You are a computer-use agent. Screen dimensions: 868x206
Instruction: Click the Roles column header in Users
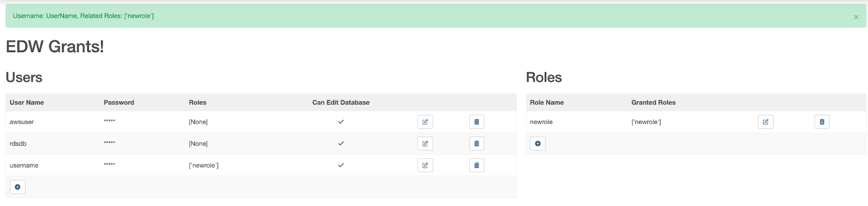pos(197,102)
